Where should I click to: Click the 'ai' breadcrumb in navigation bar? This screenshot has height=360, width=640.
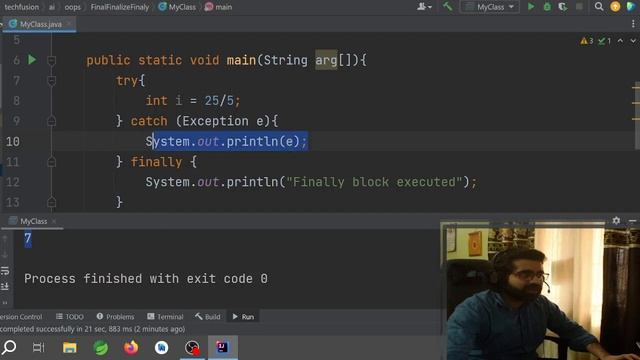[x=52, y=7]
